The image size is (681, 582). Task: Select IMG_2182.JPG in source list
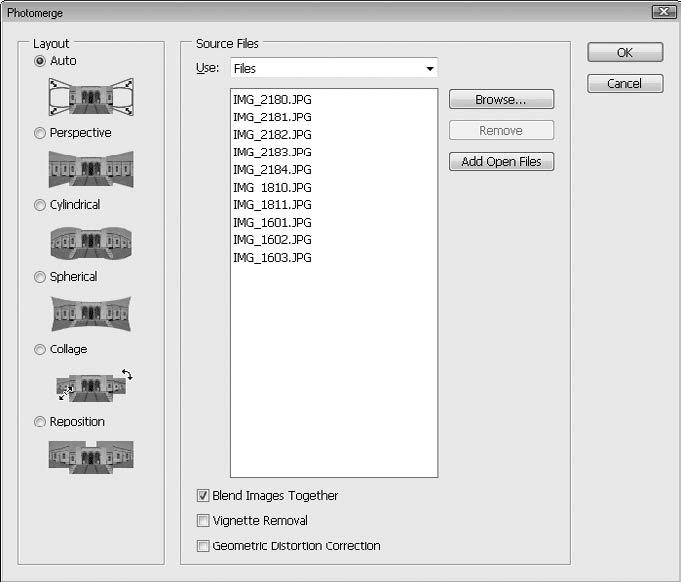coord(272,135)
